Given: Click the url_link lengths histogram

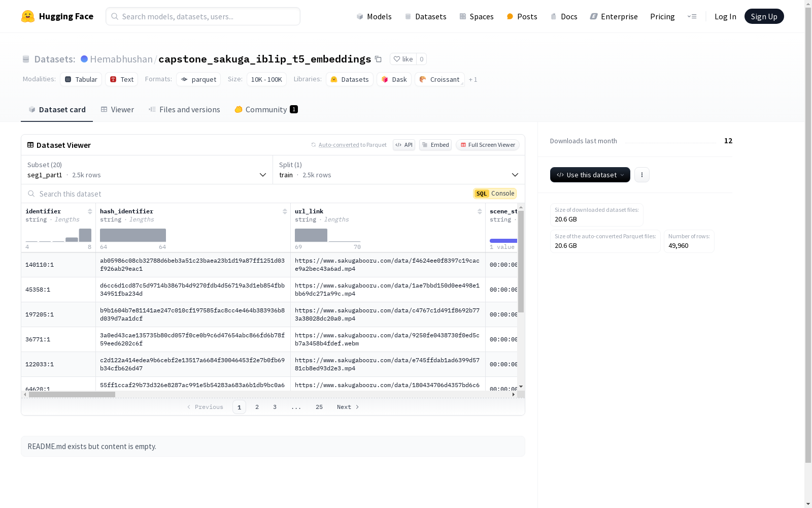Looking at the screenshot, I should 328,235.
